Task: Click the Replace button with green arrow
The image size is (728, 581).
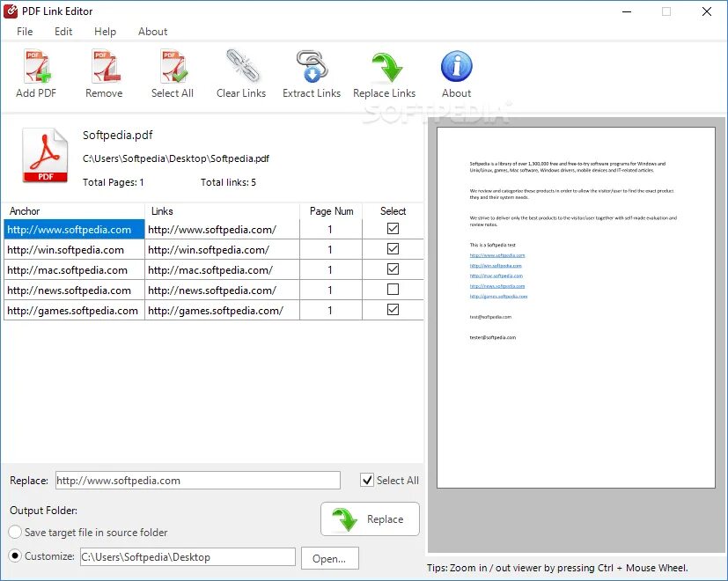Action: point(370,518)
